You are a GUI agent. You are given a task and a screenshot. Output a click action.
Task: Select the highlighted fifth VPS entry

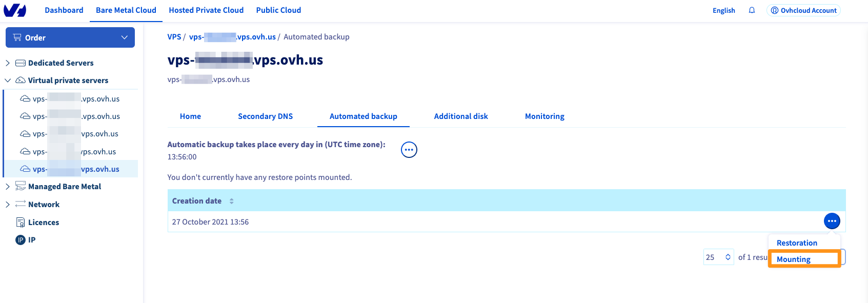click(x=70, y=169)
